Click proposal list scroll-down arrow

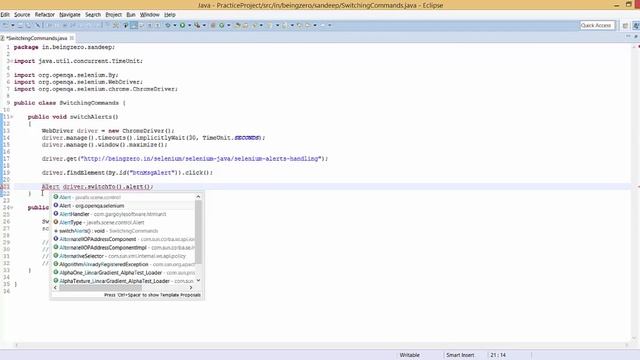tap(198, 281)
